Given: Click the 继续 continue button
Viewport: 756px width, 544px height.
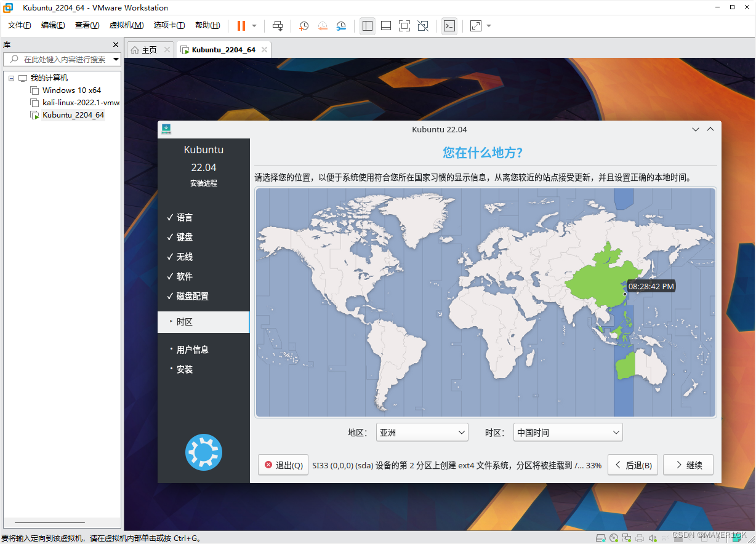Looking at the screenshot, I should [688, 465].
